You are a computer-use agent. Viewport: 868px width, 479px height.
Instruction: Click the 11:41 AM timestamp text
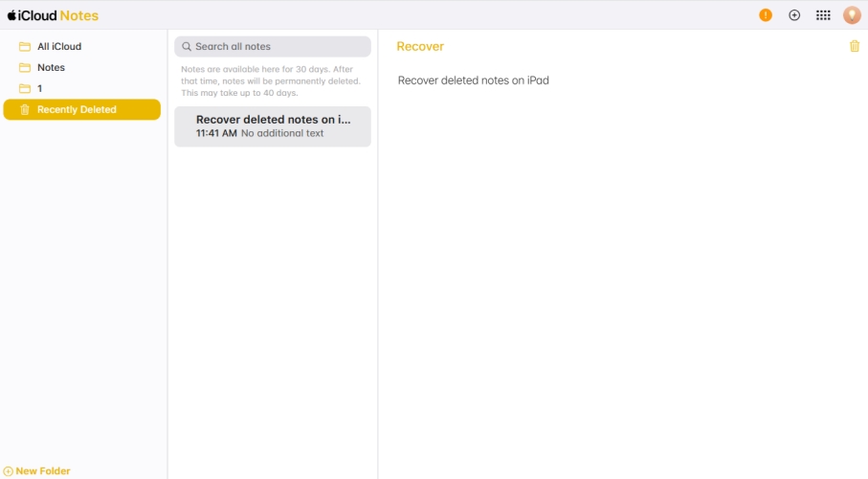(x=216, y=133)
